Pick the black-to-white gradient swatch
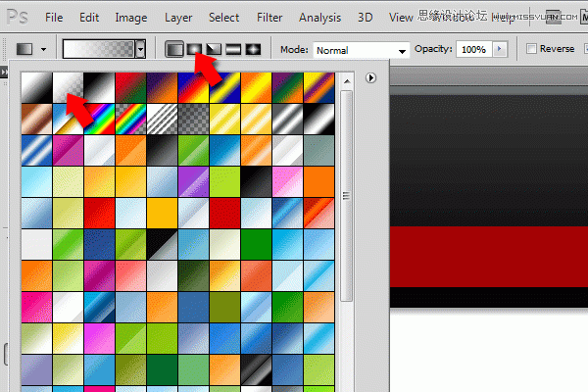 [x=100, y=86]
